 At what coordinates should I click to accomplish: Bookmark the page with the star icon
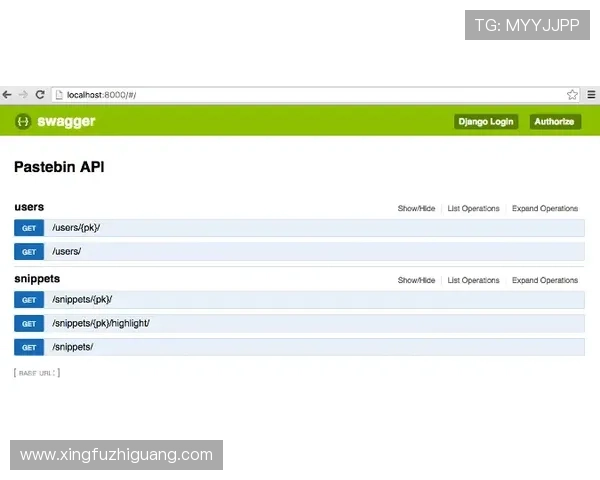(x=572, y=95)
